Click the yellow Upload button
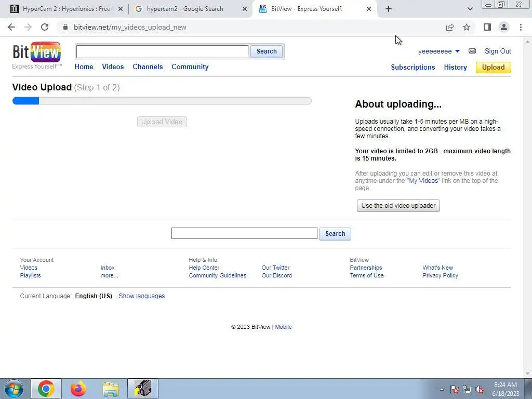Screen dimensions: 532x399 click(494, 67)
